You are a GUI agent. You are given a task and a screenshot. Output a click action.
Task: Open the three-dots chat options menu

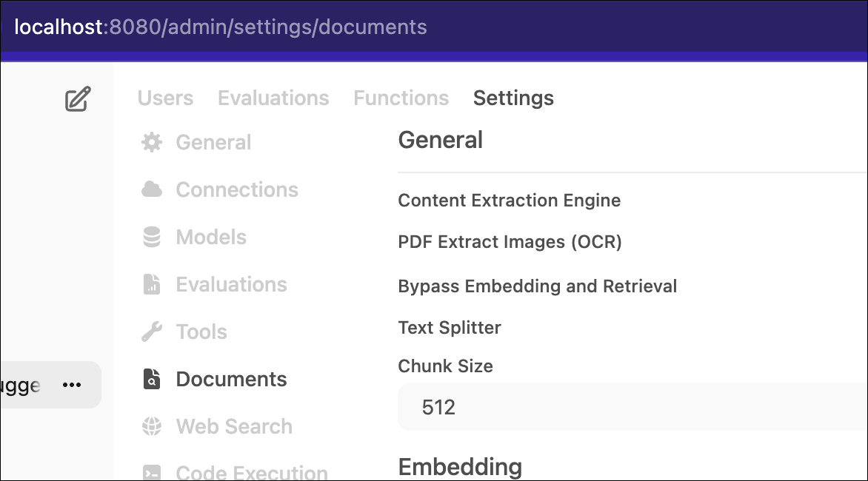tap(72, 385)
